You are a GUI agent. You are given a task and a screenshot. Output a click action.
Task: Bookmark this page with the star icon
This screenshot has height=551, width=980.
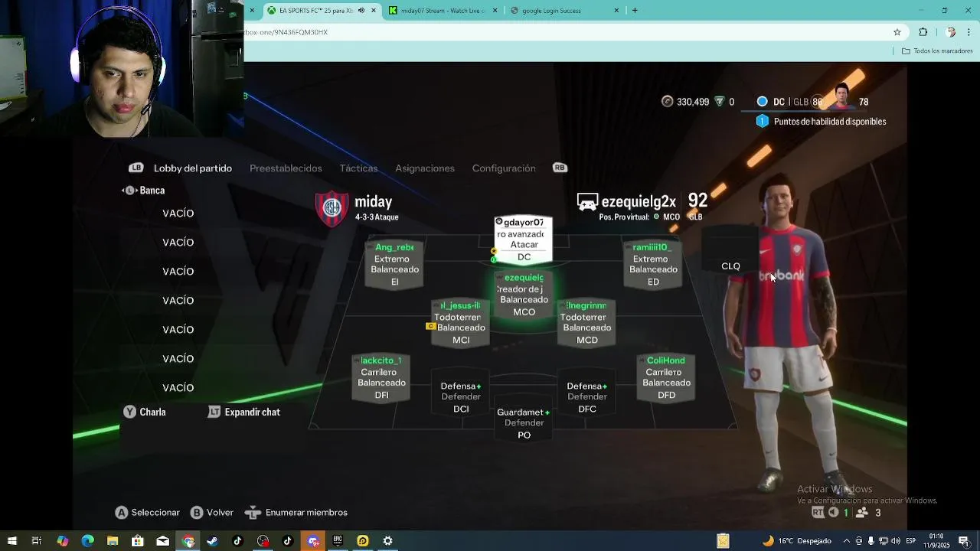(897, 32)
